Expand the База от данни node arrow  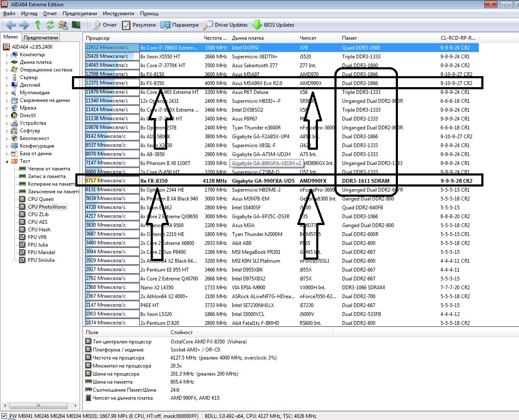point(7,154)
